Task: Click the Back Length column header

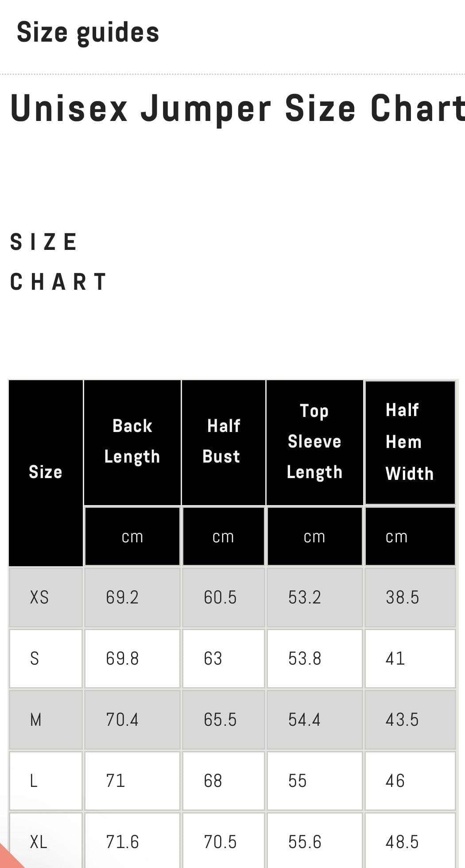Action: coord(132,442)
